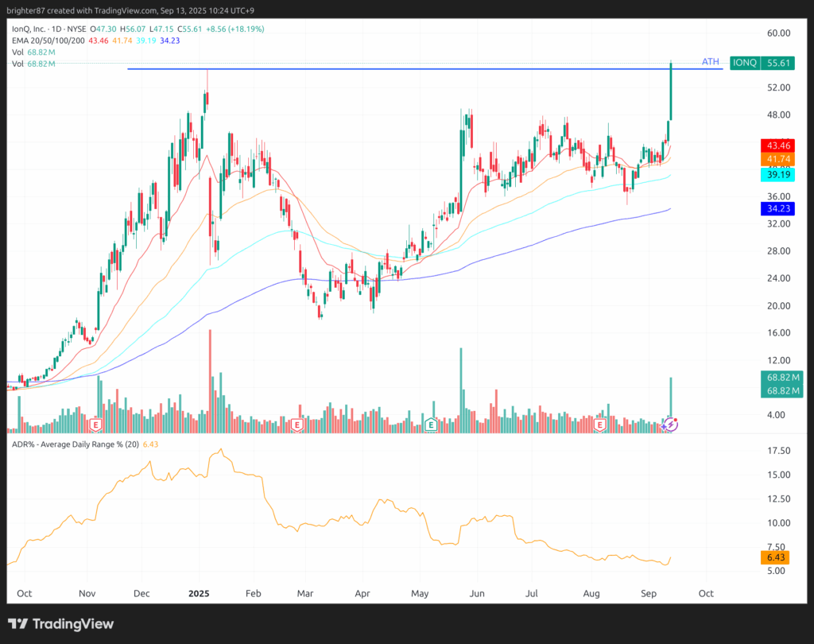Image resolution: width=814 pixels, height=644 pixels.
Task: Click the Feb label on time axis
Action: click(253, 593)
